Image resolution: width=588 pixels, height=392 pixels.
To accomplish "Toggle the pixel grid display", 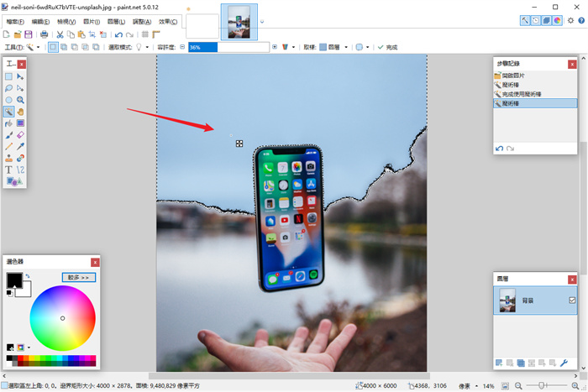I will pos(144,34).
